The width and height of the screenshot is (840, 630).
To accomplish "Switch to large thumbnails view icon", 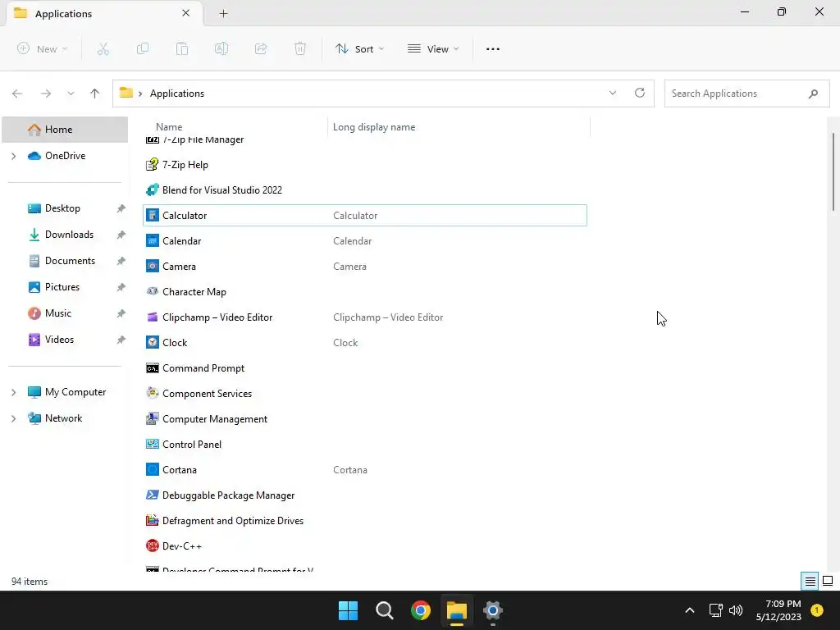I will pos(828,582).
